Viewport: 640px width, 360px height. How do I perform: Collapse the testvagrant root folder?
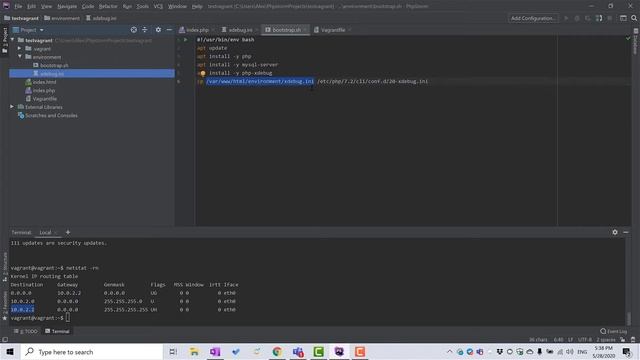12,40
